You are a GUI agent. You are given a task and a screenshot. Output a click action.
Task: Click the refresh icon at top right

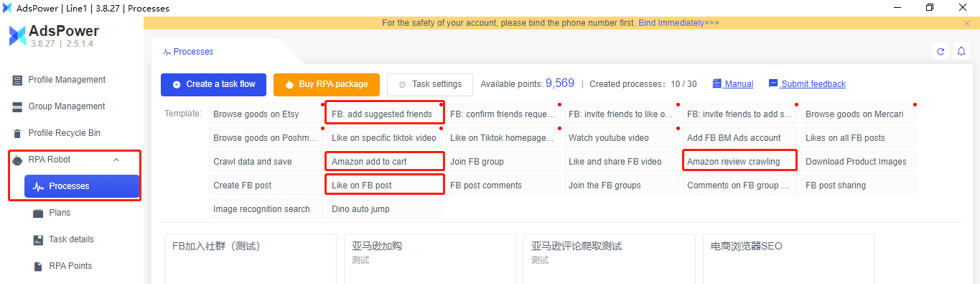tap(941, 51)
